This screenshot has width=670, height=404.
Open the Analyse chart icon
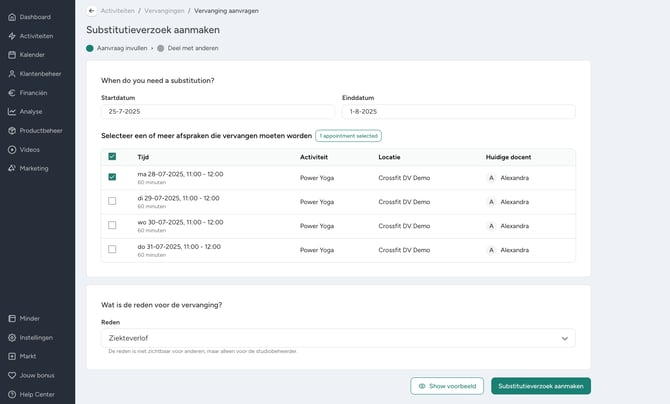(x=12, y=112)
